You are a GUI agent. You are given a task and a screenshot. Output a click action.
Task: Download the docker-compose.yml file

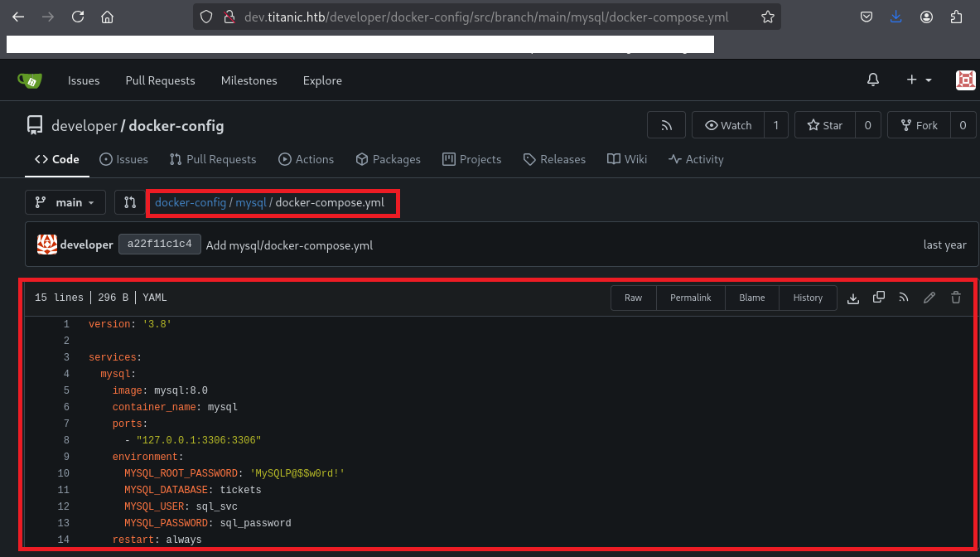tap(853, 298)
